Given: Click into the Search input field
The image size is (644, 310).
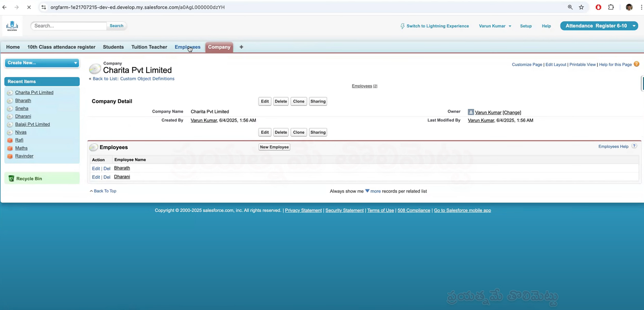Looking at the screenshot, I should [x=68, y=26].
